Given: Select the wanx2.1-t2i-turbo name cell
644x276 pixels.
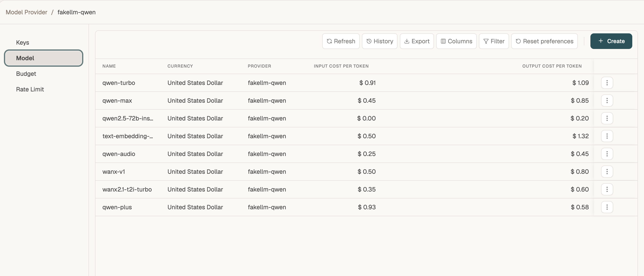Looking at the screenshot, I should point(127,189).
